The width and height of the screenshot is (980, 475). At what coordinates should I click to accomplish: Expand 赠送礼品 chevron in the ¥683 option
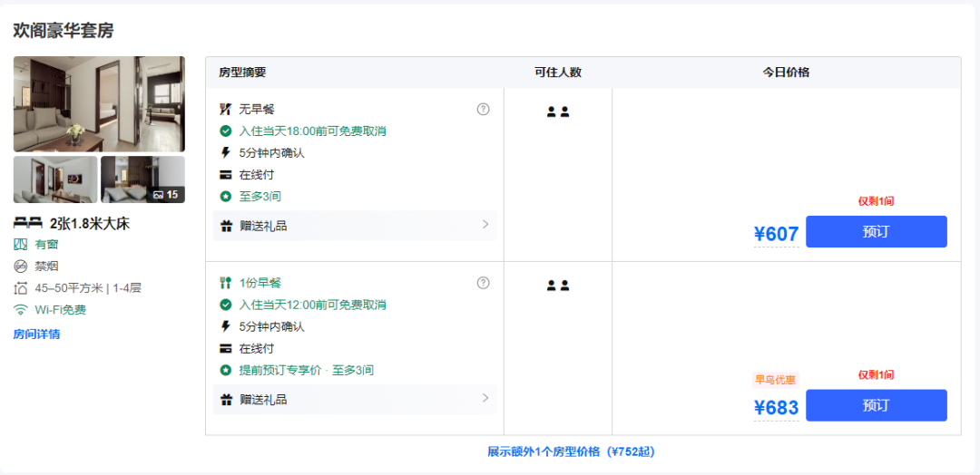[x=485, y=398]
